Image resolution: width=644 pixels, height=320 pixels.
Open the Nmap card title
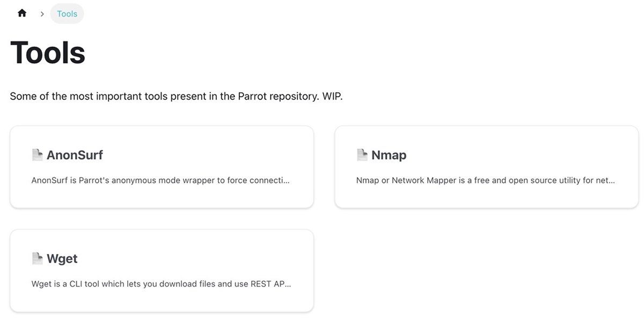(389, 155)
